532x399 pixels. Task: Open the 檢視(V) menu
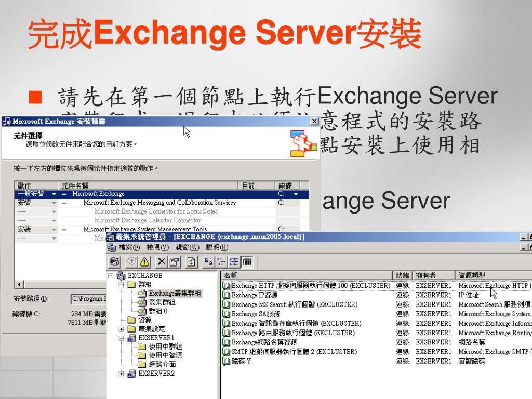(158, 247)
